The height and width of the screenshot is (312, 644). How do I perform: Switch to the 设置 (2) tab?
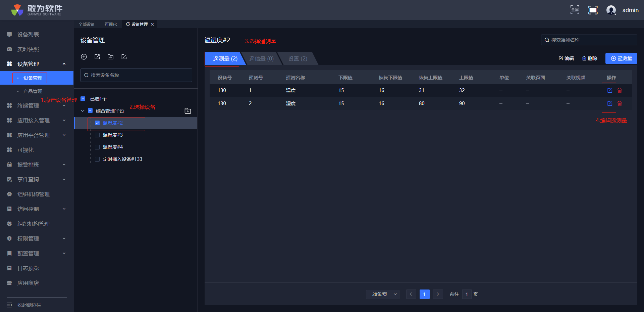coord(298,59)
